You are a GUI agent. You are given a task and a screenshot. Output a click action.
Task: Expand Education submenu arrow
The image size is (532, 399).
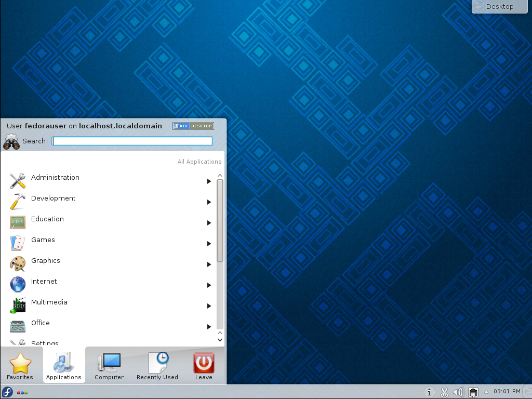209,223
